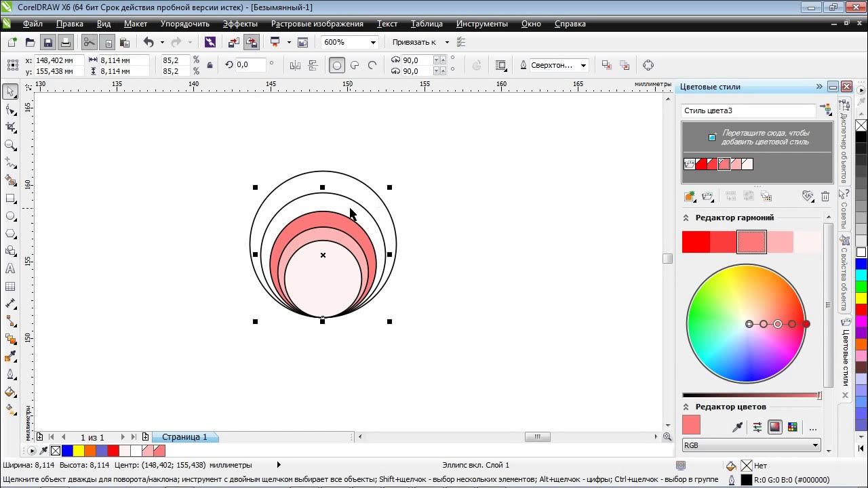Image resolution: width=868 pixels, height=488 pixels.
Task: Switch to the 'Диспетчер объектов' docker tab
Action: (844, 141)
